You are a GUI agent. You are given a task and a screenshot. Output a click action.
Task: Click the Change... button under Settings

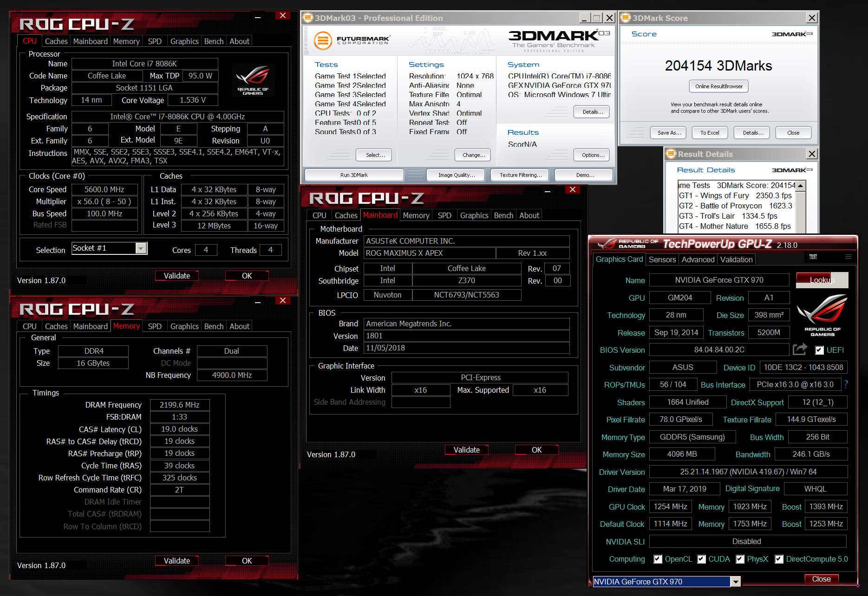click(x=473, y=155)
